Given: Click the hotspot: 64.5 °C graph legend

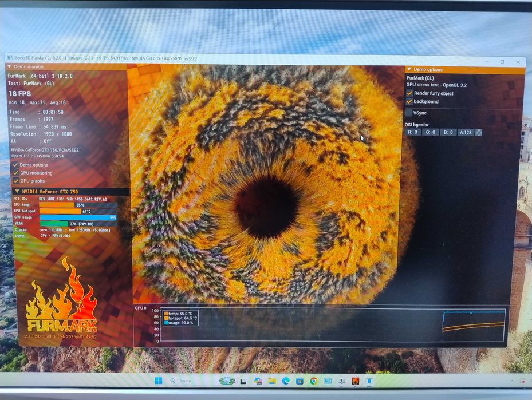Looking at the screenshot, I should (x=180, y=318).
